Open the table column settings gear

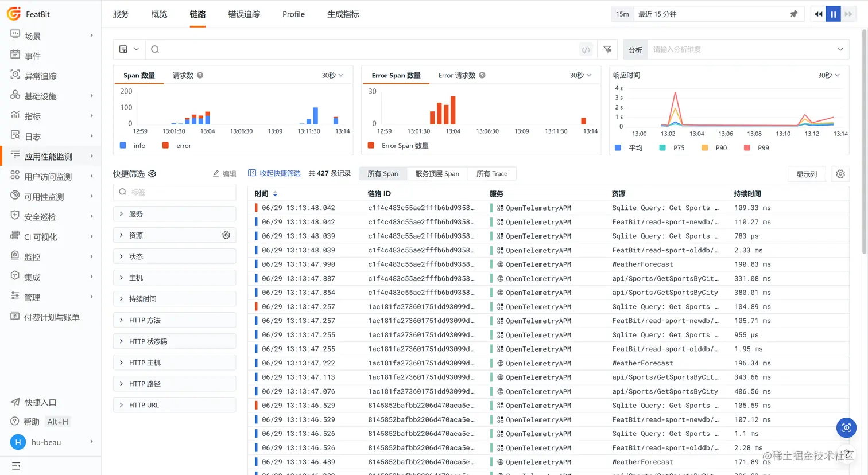pyautogui.click(x=840, y=174)
